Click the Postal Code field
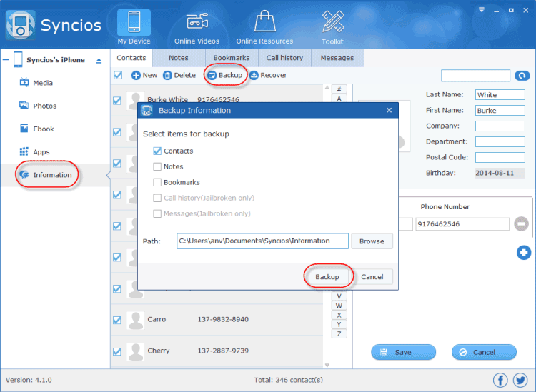 point(500,157)
